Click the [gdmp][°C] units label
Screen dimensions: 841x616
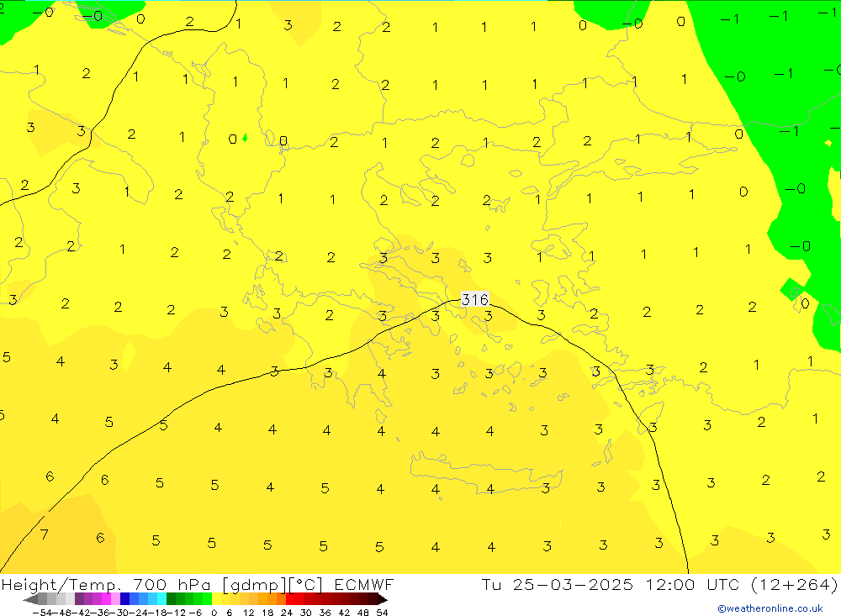click(x=272, y=584)
